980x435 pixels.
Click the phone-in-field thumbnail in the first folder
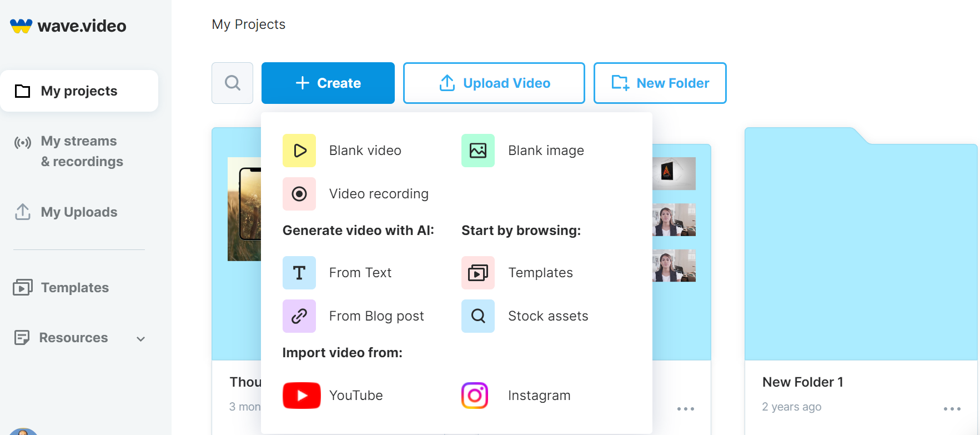tap(244, 209)
